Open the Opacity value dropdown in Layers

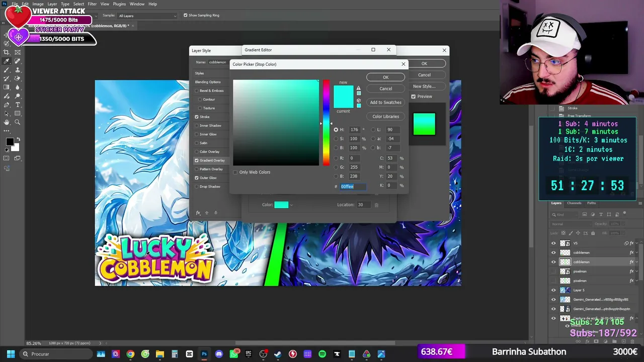pos(623,224)
